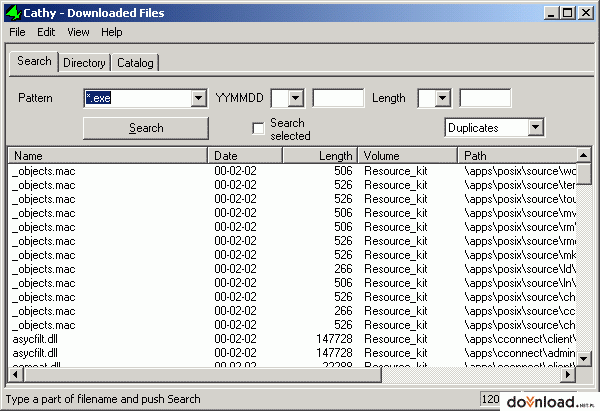Select _objects.mac row with path ending \mv

point(292,213)
